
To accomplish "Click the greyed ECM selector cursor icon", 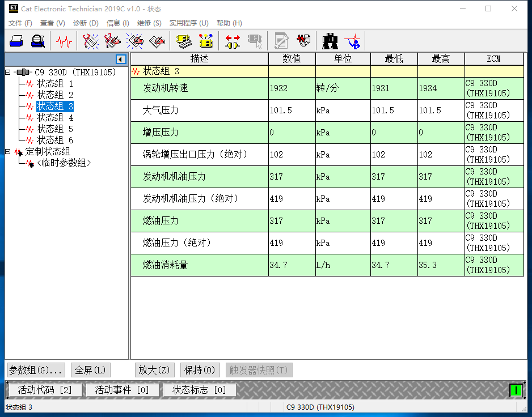I will [255, 41].
